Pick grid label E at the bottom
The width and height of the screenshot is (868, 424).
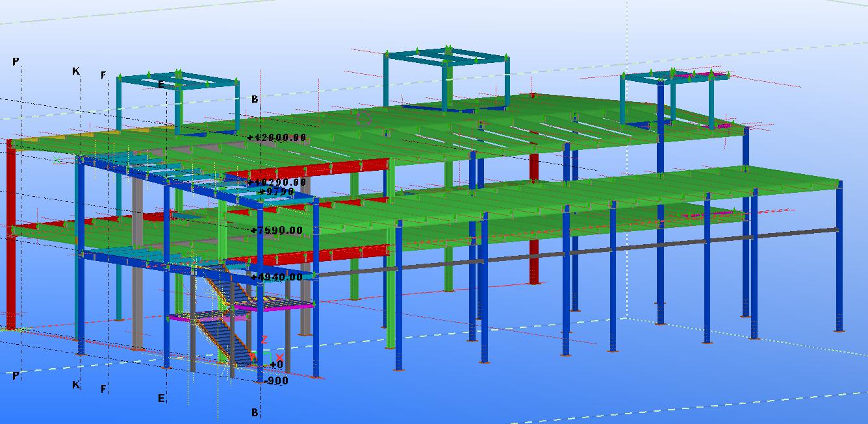click(x=161, y=398)
